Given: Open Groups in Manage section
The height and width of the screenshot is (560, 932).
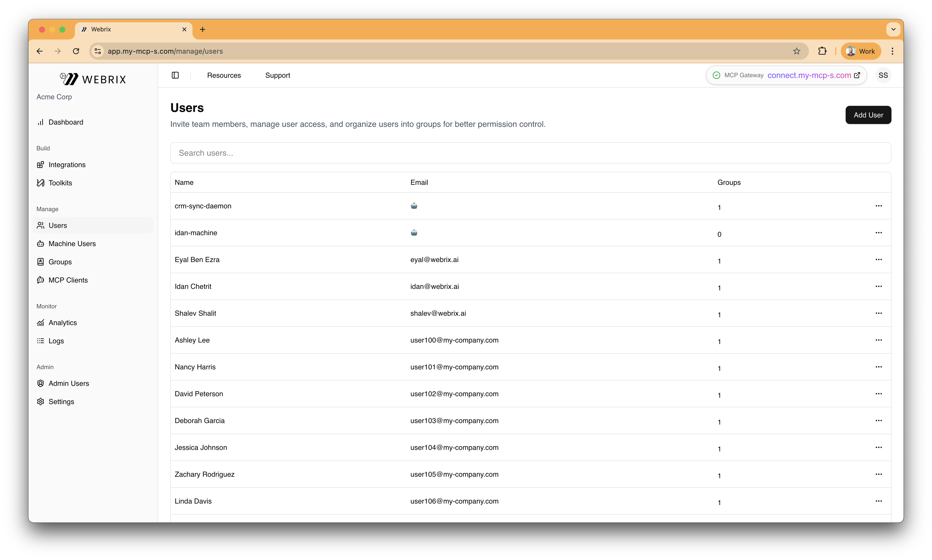Looking at the screenshot, I should [60, 262].
